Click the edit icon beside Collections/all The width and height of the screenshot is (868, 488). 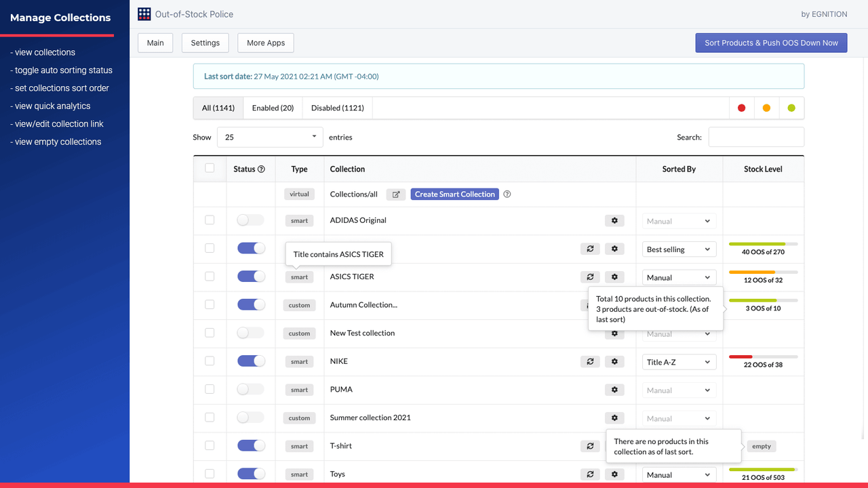click(395, 194)
